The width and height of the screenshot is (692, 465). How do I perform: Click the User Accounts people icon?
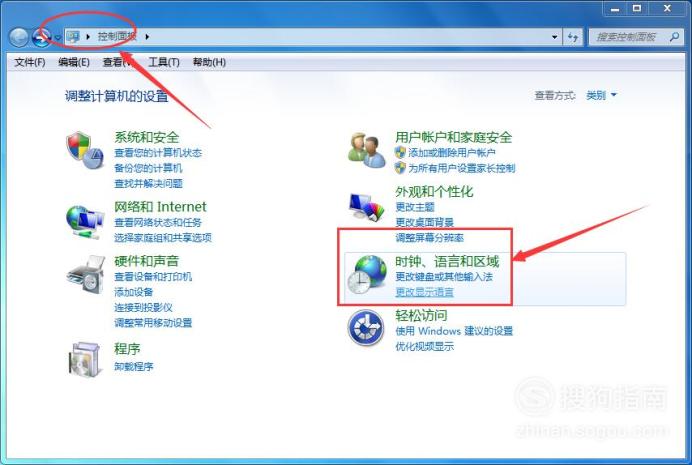pyautogui.click(x=366, y=150)
